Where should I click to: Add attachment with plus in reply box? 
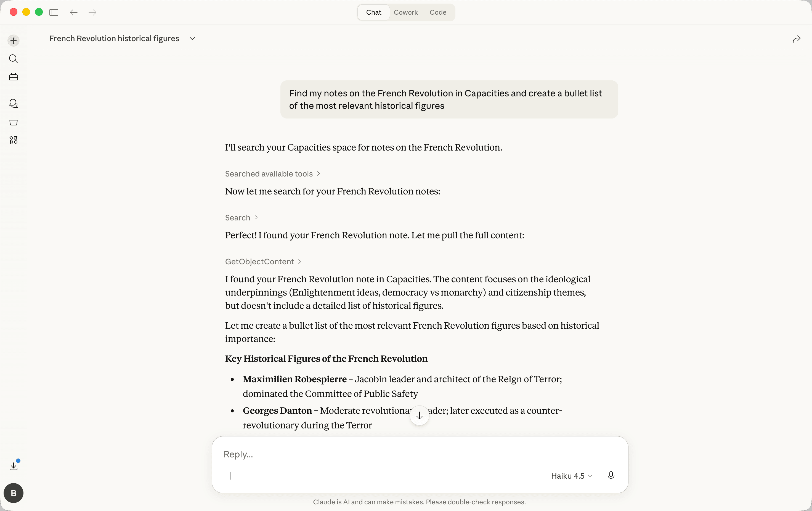230,476
